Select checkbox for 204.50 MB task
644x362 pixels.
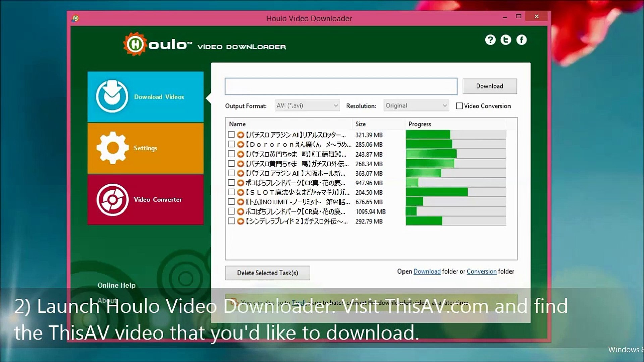(231, 192)
